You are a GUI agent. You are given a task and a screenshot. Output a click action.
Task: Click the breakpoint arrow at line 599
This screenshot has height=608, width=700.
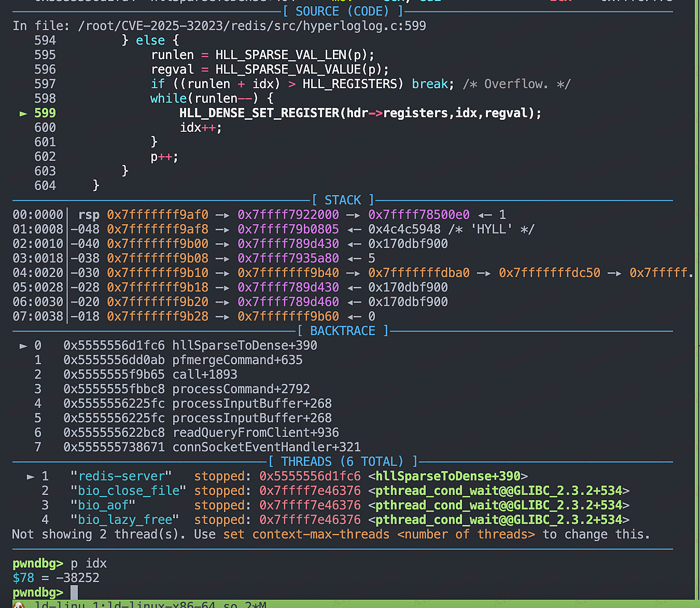tap(23, 113)
